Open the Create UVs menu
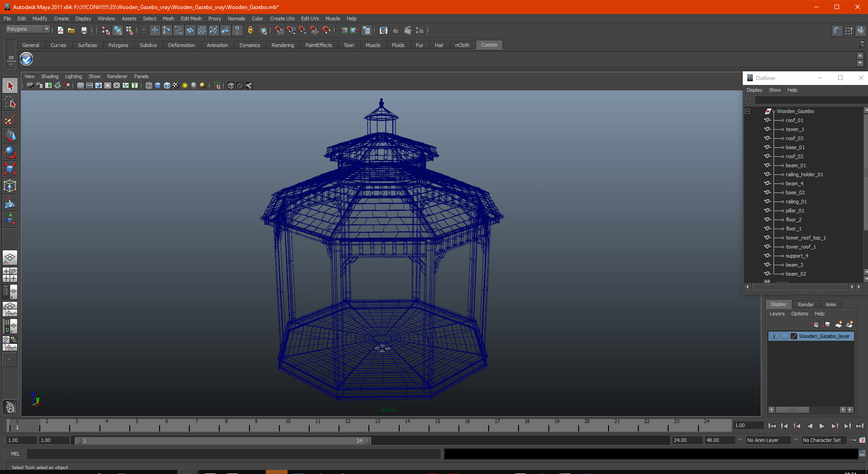The image size is (868, 474). [282, 19]
